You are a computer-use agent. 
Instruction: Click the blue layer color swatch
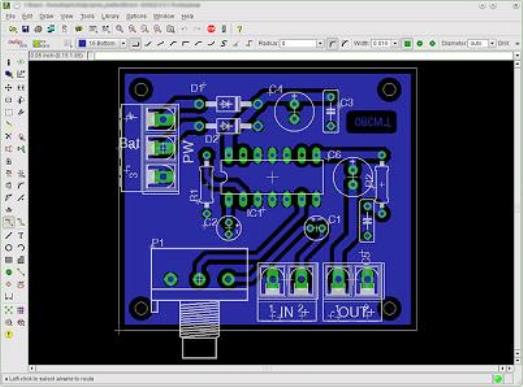[82, 44]
